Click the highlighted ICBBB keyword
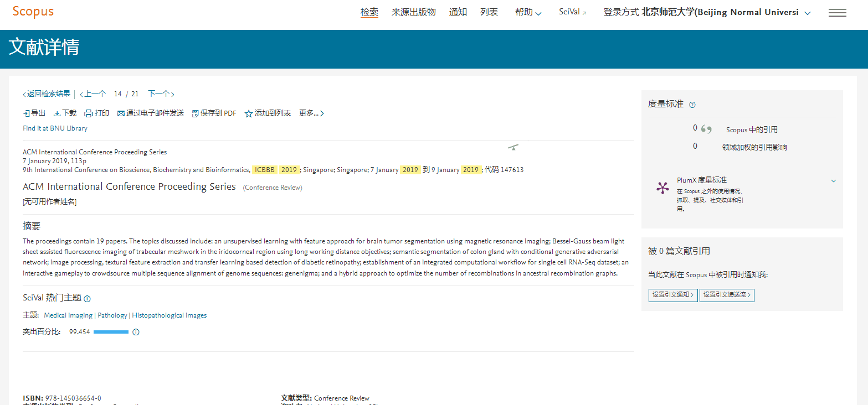Image resolution: width=868 pixels, height=405 pixels. click(x=265, y=170)
